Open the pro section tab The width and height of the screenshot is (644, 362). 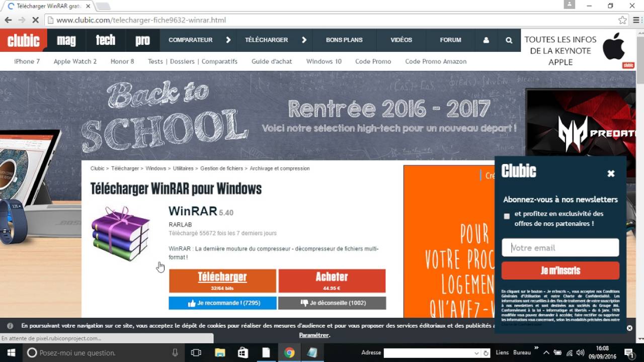pos(142,40)
